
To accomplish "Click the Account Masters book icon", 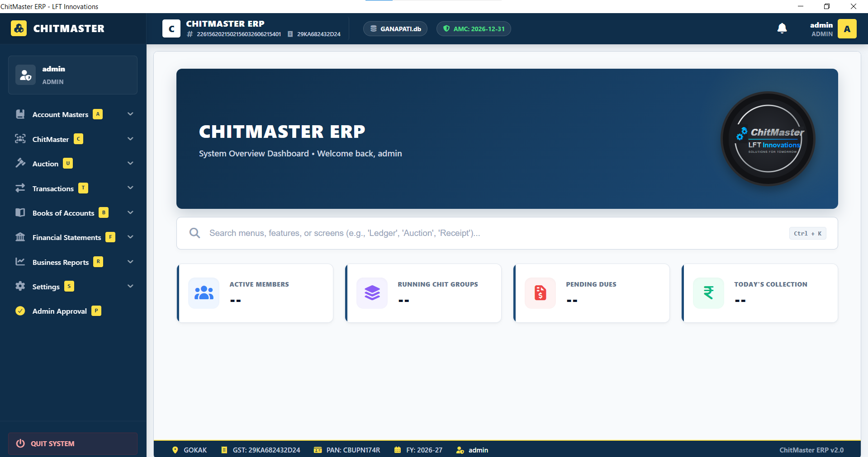I will click(x=20, y=114).
